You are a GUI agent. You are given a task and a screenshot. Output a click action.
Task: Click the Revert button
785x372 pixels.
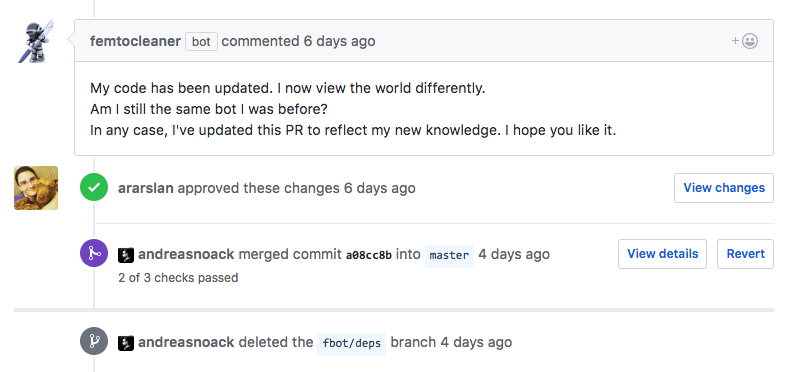745,254
